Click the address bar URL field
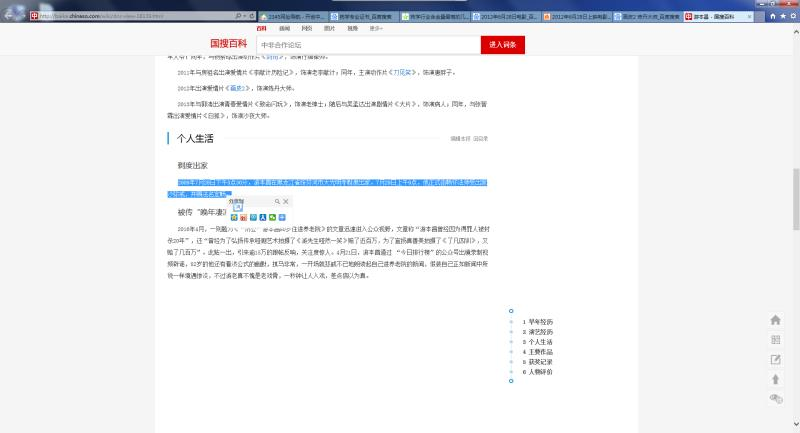800x433 pixels. pos(133,16)
